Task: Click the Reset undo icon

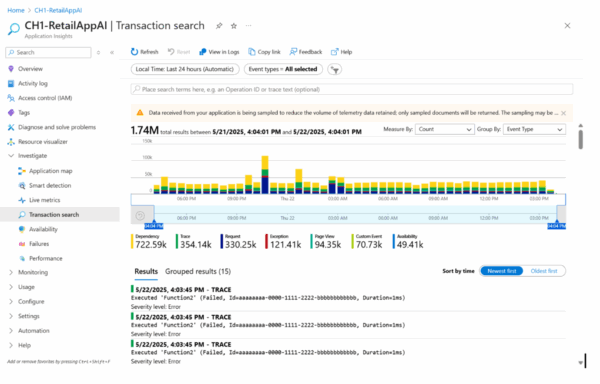Action: point(171,52)
